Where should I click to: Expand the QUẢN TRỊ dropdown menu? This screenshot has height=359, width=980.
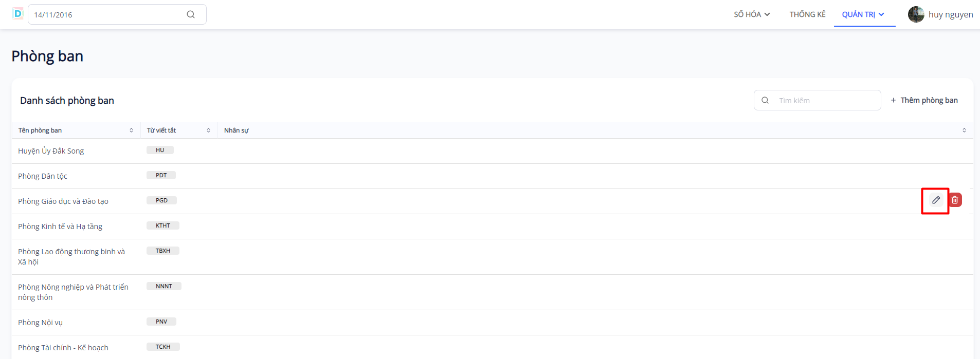coord(863,14)
